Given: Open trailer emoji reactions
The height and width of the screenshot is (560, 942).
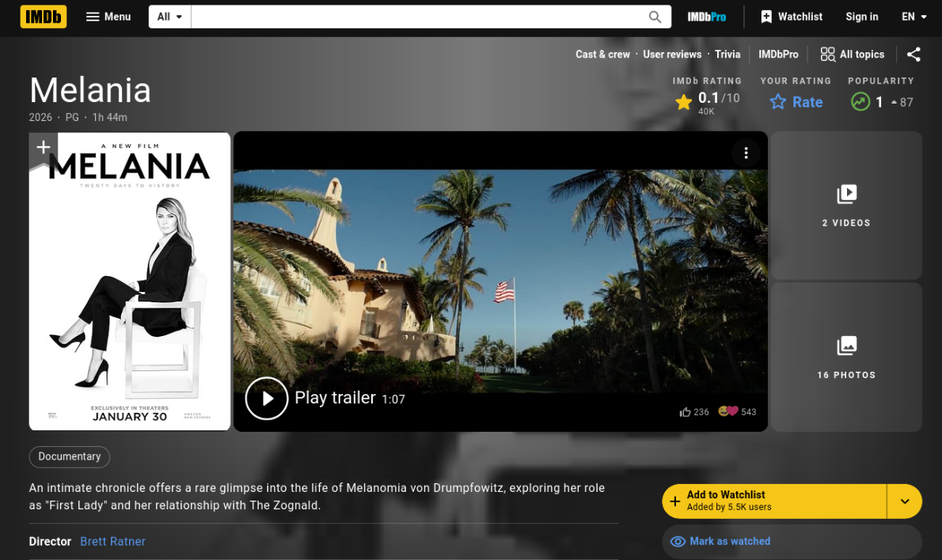Looking at the screenshot, I should pos(737,412).
